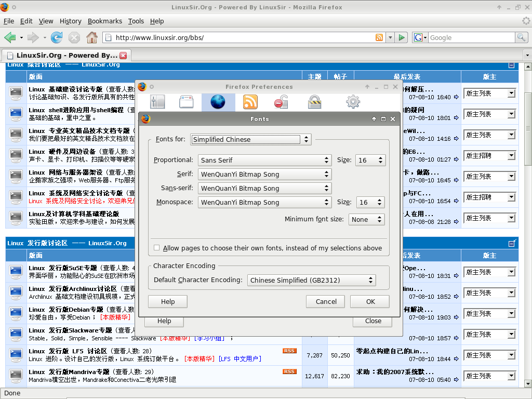Open the Advanced gear preferences icon
Viewport: 532px width, 399px height.
[353, 102]
